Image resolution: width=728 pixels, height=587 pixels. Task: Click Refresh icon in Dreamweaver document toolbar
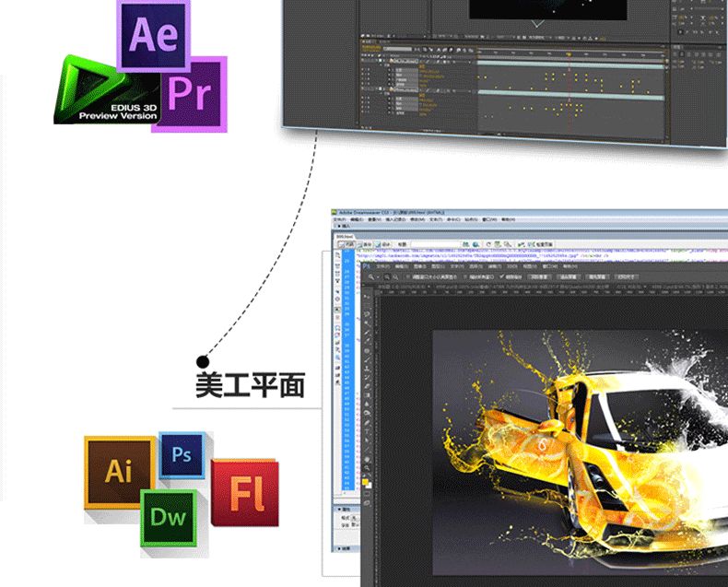click(489, 244)
